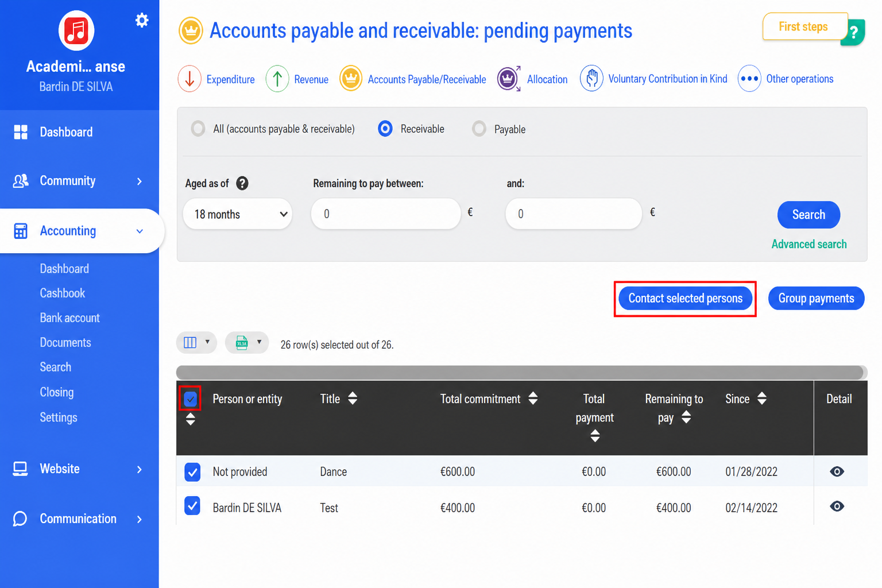Viewport: 882px width, 588px height.
Task: Click the Accounting calculator icon
Action: point(21,231)
